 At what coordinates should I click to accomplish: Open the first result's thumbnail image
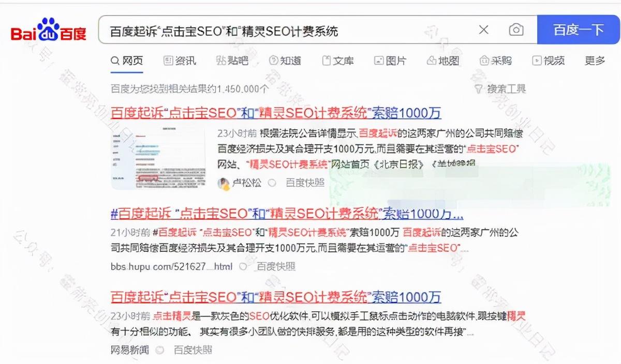(x=159, y=157)
